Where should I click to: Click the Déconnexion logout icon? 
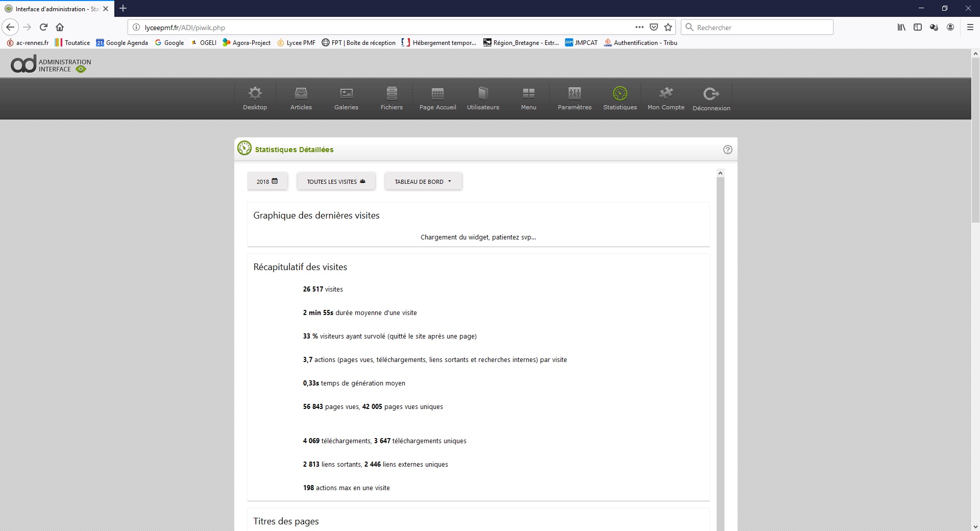pos(711,94)
